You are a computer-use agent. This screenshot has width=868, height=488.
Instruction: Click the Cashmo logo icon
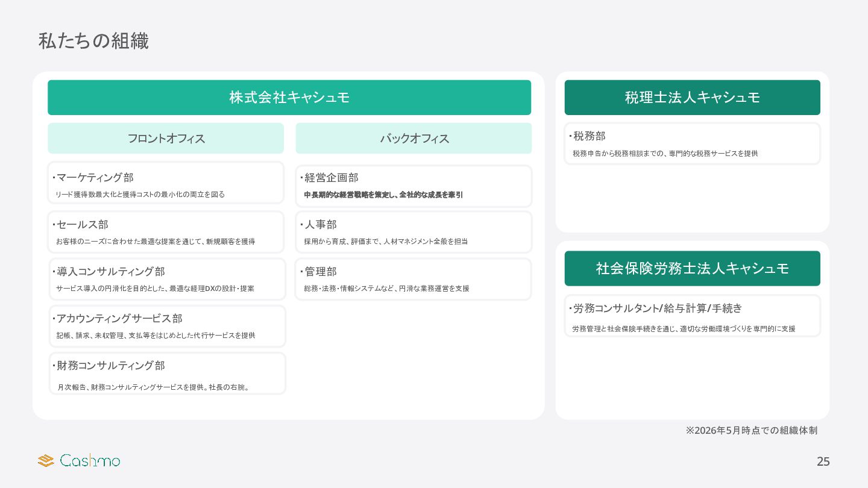coord(46,461)
